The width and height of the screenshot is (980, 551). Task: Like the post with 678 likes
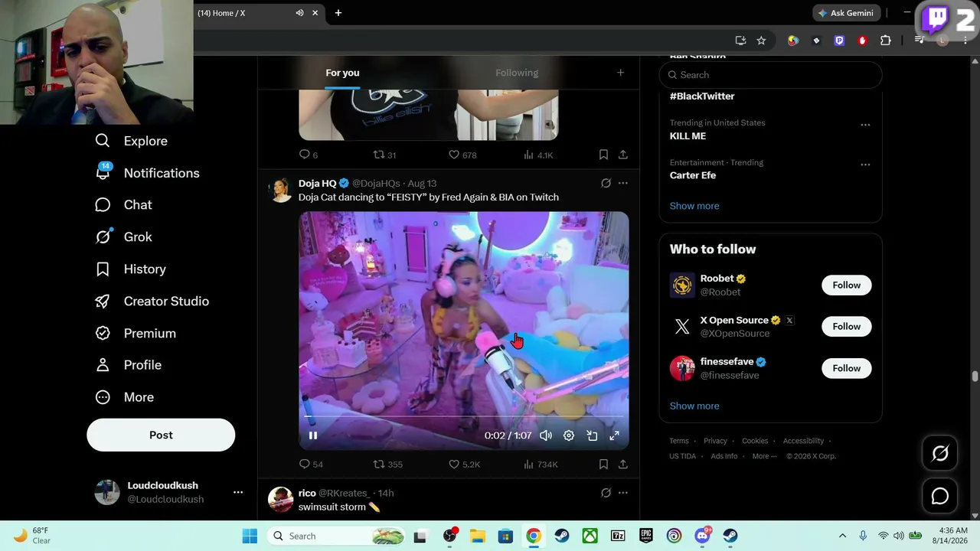[462, 155]
